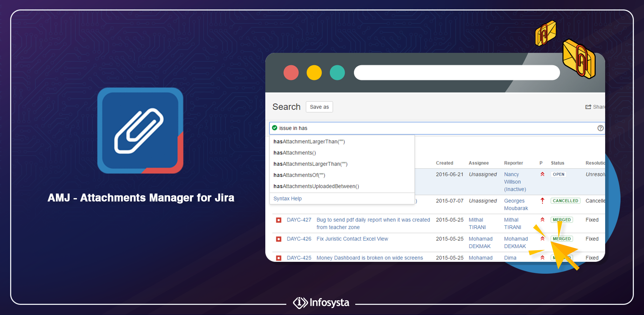The width and height of the screenshot is (644, 315).
Task: Click priority icon in the 2016-06-21 row
Action: pos(542,174)
